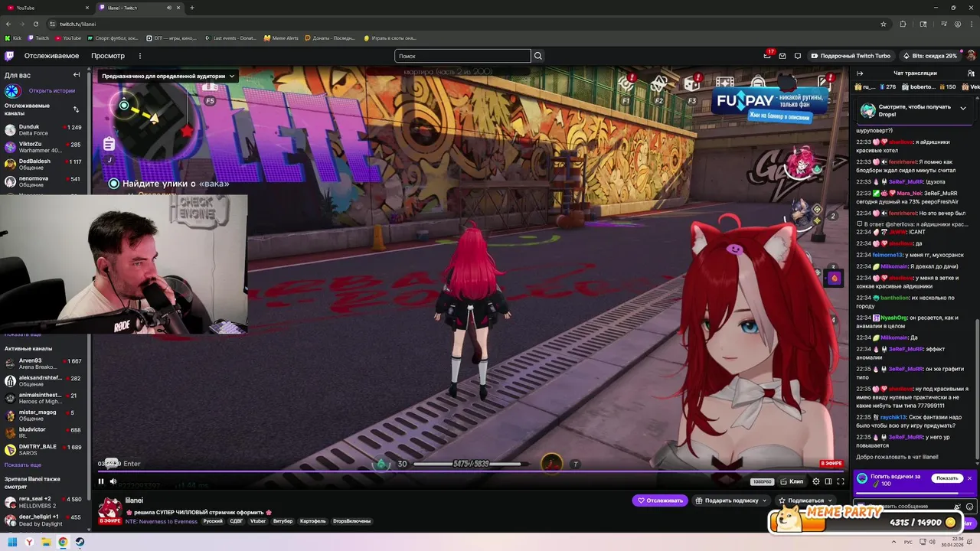Screen dimensions: 980x551
Task: Open the Meme Alerts bookmark
Action: [x=281, y=37]
